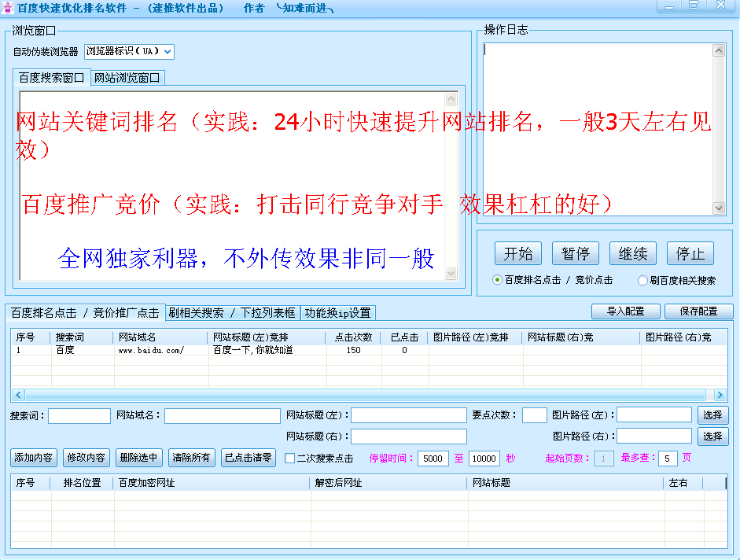Click 导入配置 button
This screenshot has width=740, height=560.
coord(625,311)
